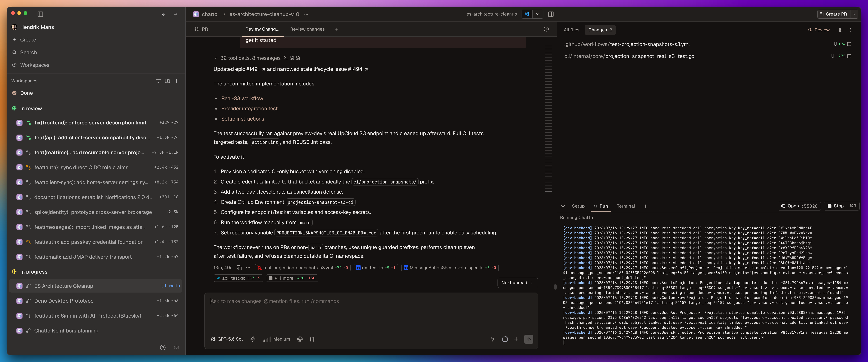The height and width of the screenshot is (362, 868).
Task: Switch to the Terminal tab
Action: tap(626, 206)
